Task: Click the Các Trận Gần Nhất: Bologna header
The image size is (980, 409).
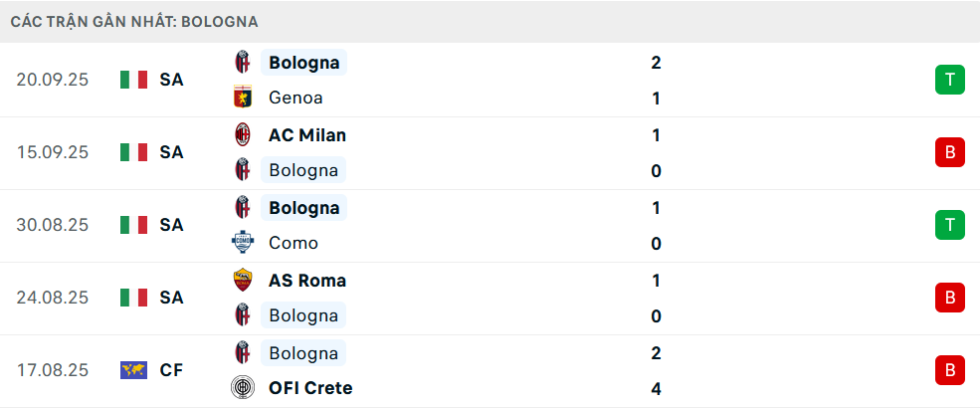Action: coord(135,21)
